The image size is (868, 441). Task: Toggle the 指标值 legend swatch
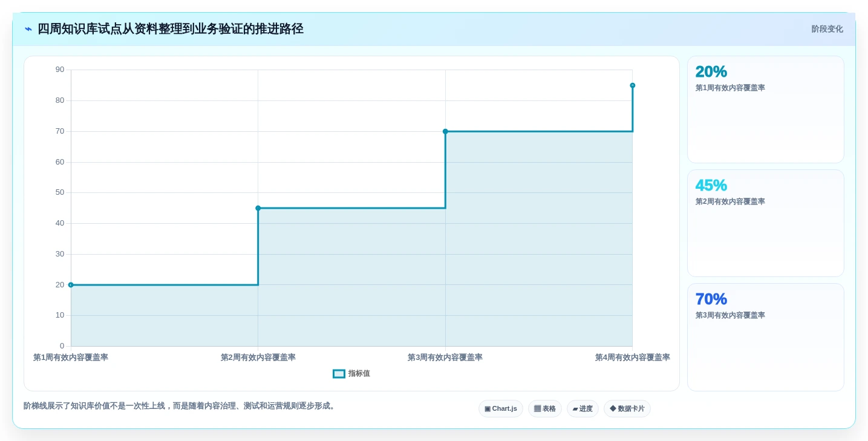coord(339,374)
